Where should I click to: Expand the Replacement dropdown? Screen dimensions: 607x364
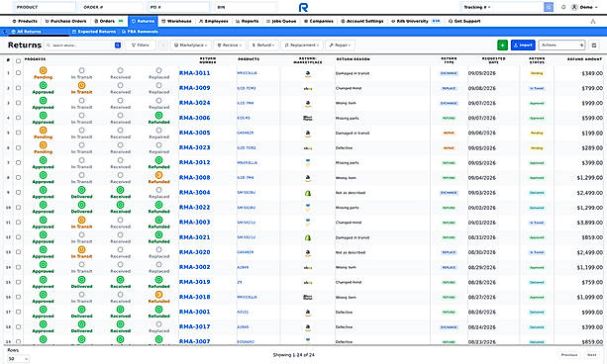point(302,45)
